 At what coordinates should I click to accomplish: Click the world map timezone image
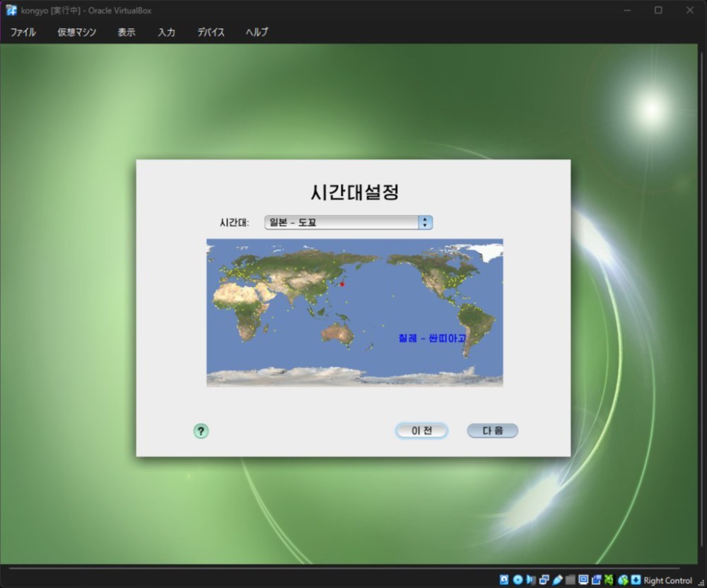click(x=355, y=312)
